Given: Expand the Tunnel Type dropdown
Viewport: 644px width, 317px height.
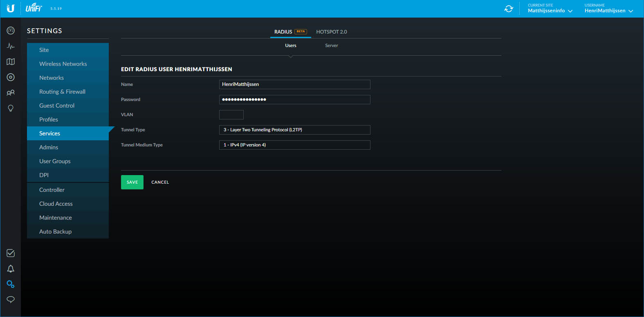Looking at the screenshot, I should tap(294, 130).
